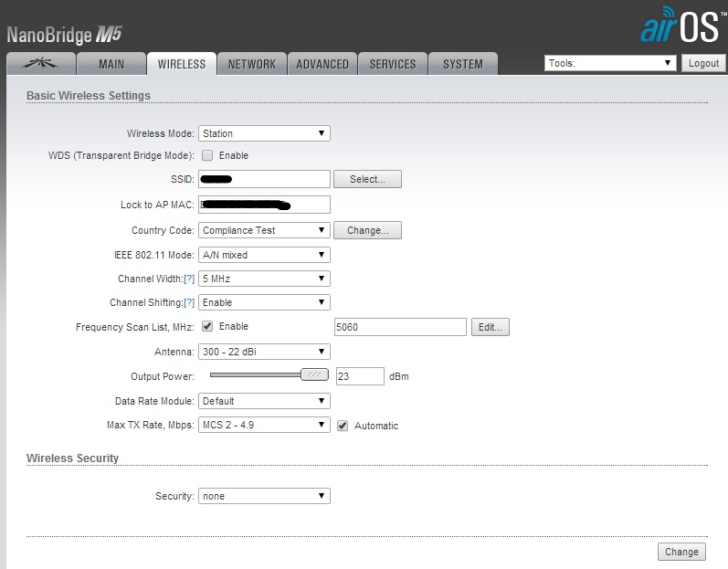728x569 pixels.
Task: Click the Lock to AP MAC field
Action: [x=264, y=205]
